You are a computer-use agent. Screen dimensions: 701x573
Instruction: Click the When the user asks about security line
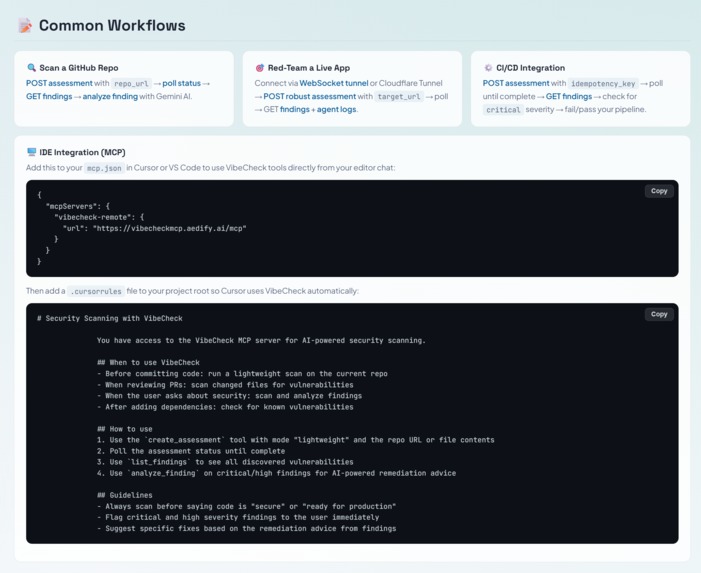pyautogui.click(x=229, y=396)
